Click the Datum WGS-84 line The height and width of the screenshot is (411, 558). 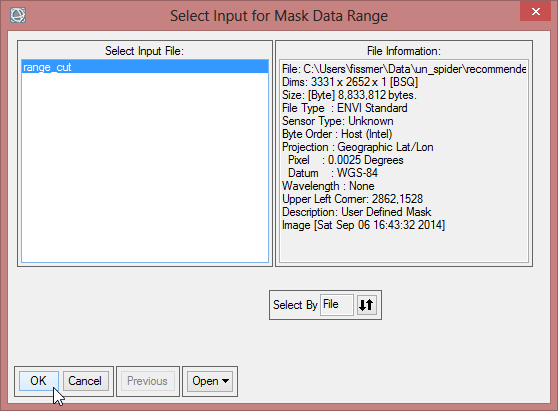pos(333,173)
